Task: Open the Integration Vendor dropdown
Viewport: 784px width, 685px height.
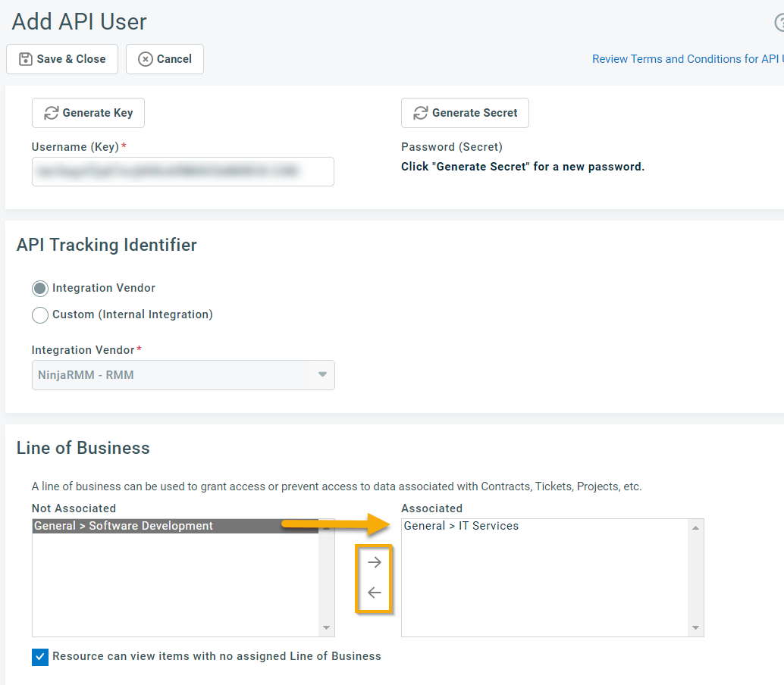Action: pyautogui.click(x=183, y=374)
